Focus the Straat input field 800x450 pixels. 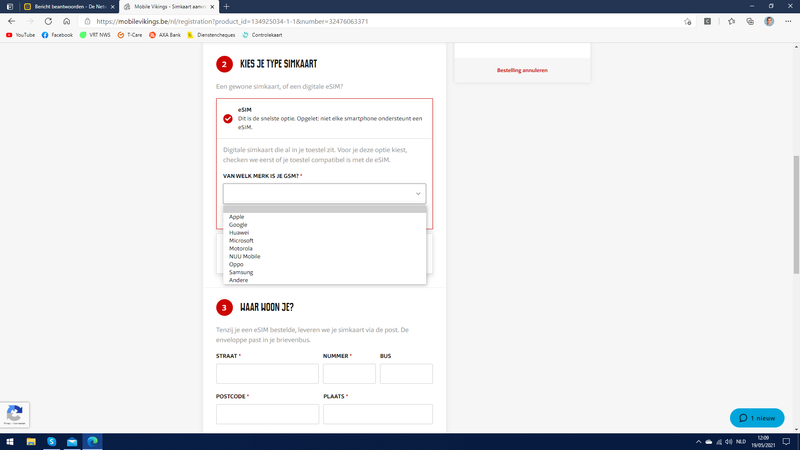tap(267, 374)
